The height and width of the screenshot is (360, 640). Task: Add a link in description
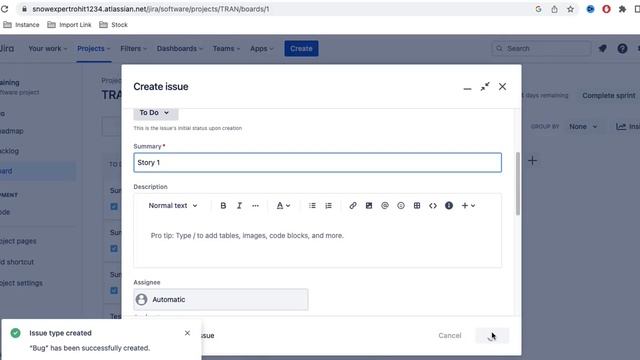point(353,206)
